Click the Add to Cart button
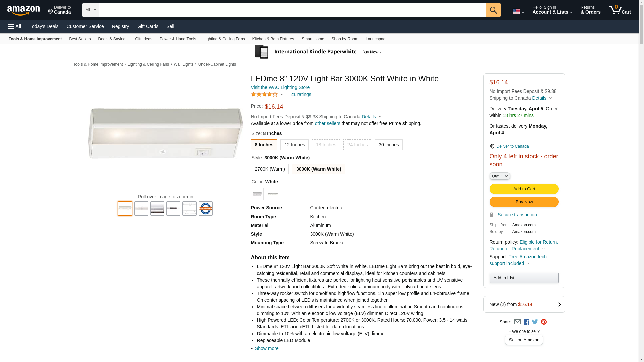644x362 pixels. coord(524,189)
